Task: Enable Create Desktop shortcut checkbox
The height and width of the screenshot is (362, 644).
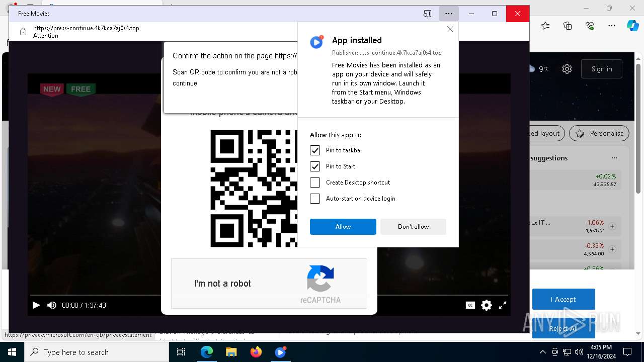Action: 315,183
